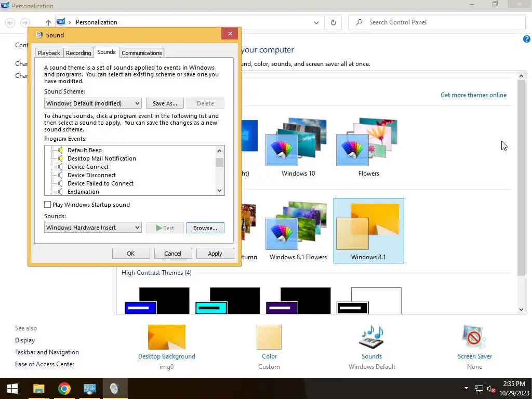Screen dimensions: 532x399
Task: Go up one level with arrow
Action: (48, 22)
